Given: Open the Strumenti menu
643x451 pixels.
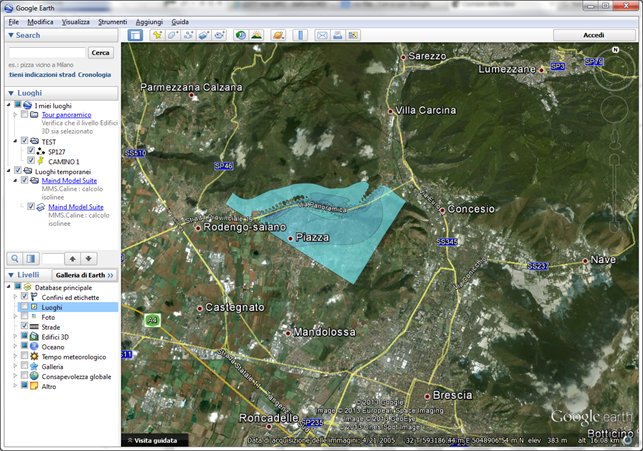Looking at the screenshot, I should click(x=112, y=22).
